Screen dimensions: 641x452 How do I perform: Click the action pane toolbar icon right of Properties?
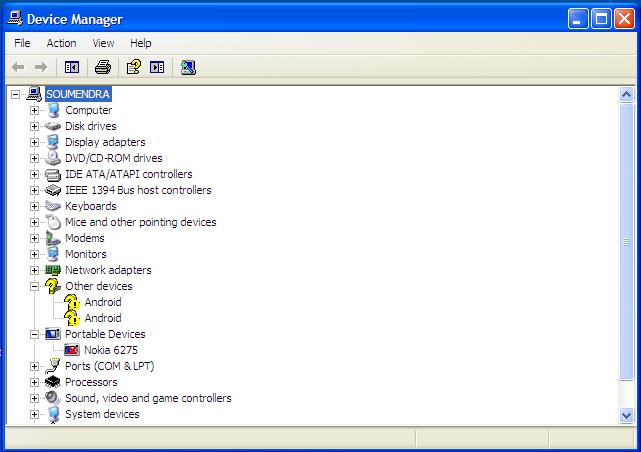tap(157, 67)
